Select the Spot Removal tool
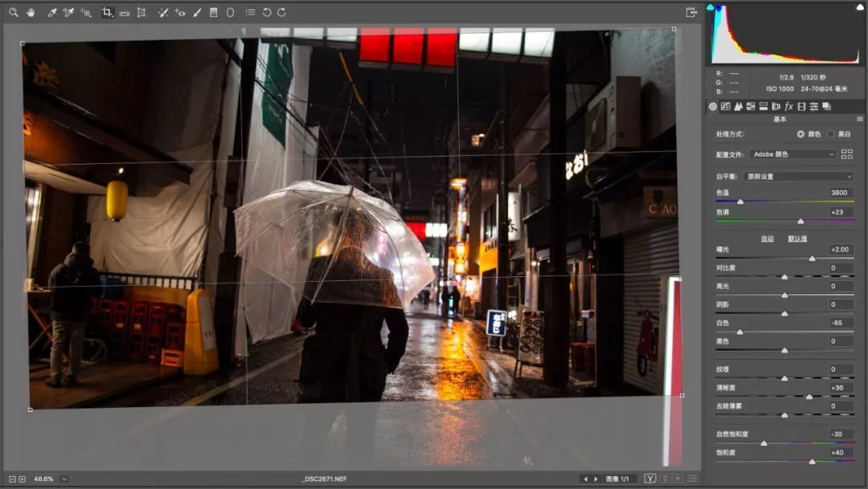 162,12
